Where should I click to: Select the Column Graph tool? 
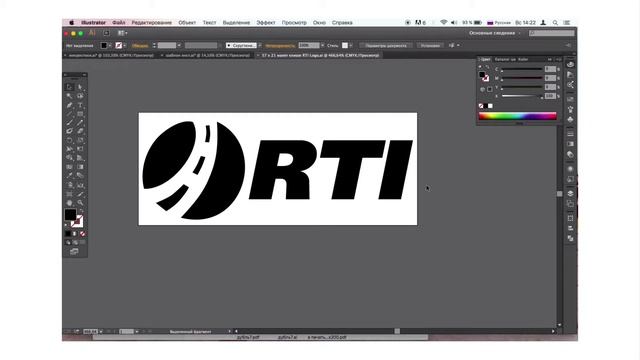[80, 185]
